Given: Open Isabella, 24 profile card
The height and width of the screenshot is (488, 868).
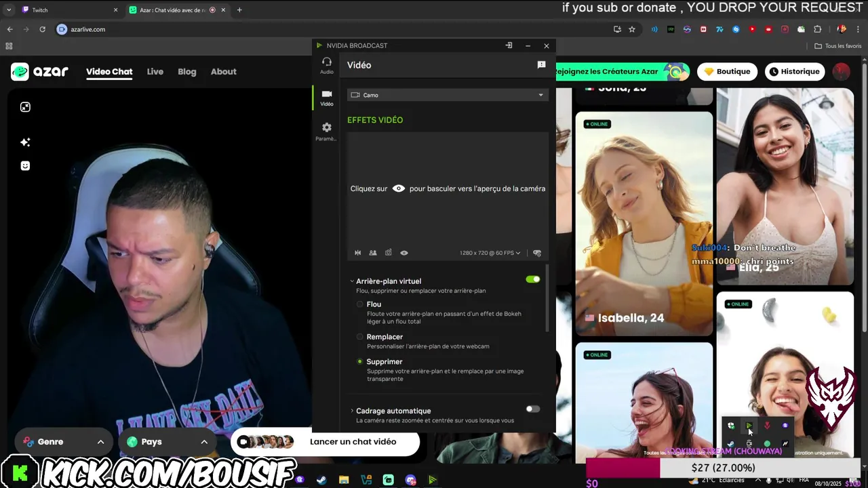Looking at the screenshot, I should click(644, 224).
